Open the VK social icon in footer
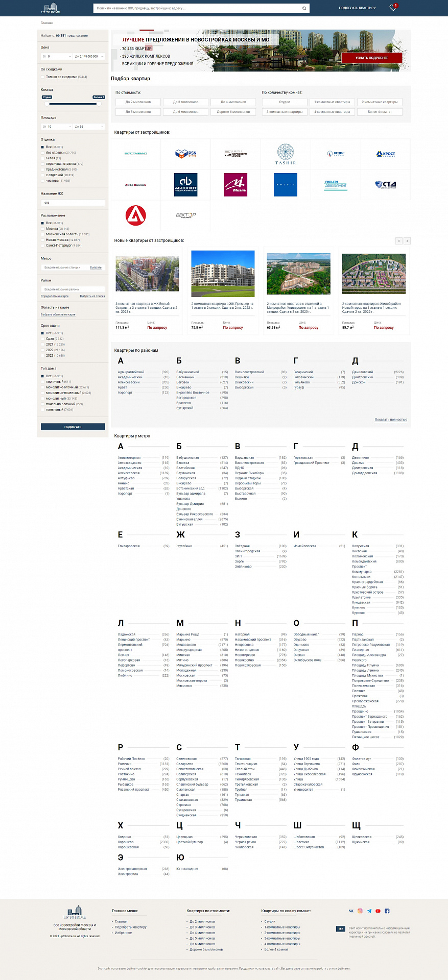The height and width of the screenshot is (980, 448). click(351, 911)
